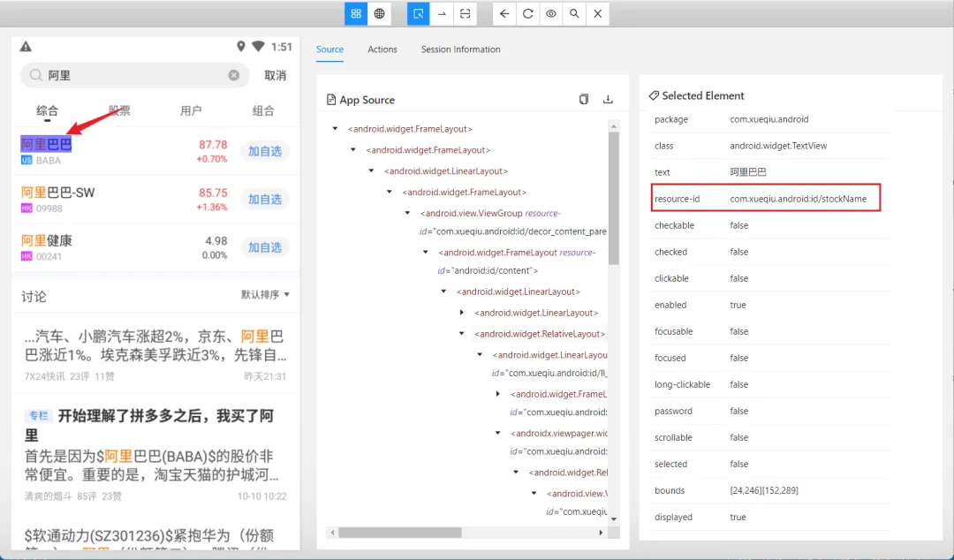Clear the phone search field text
The width and height of the screenshot is (954, 560).
(233, 75)
